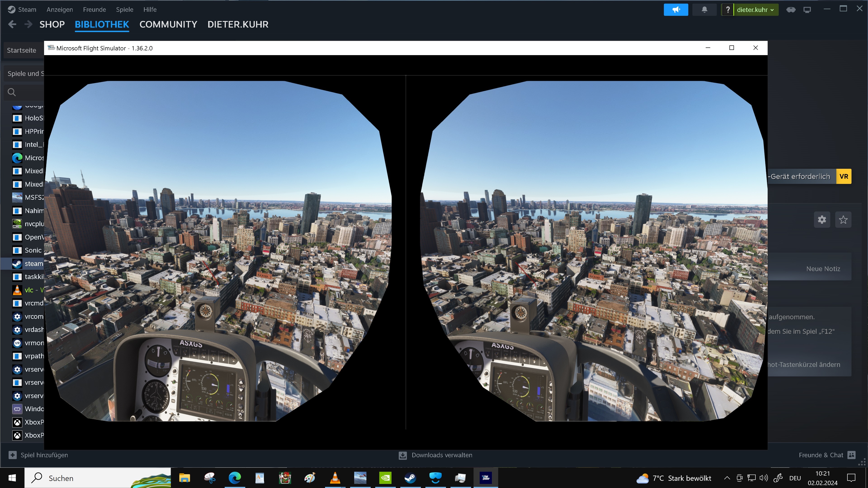Open the Spiele und Software filter dropdown
This screenshot has width=868, height=488.
[x=24, y=73]
